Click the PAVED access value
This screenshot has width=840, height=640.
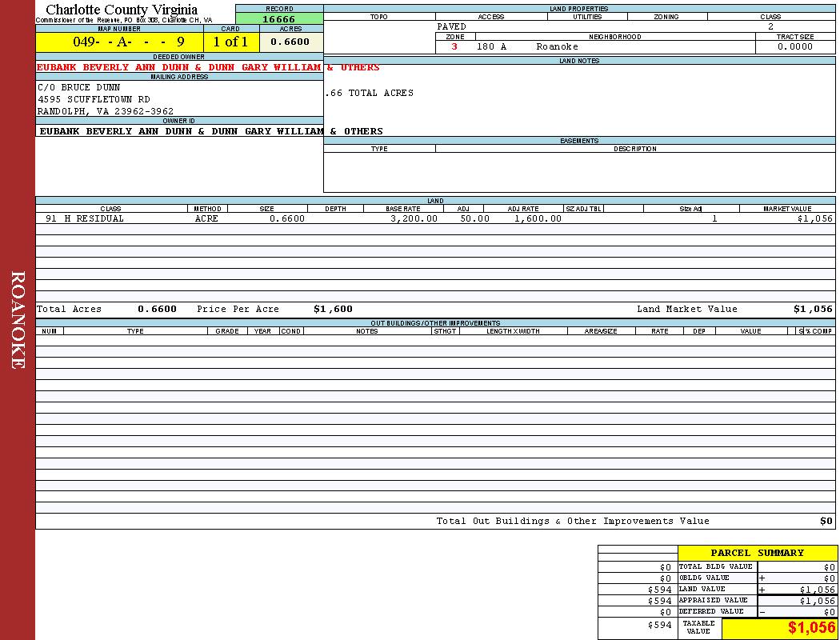(x=452, y=26)
